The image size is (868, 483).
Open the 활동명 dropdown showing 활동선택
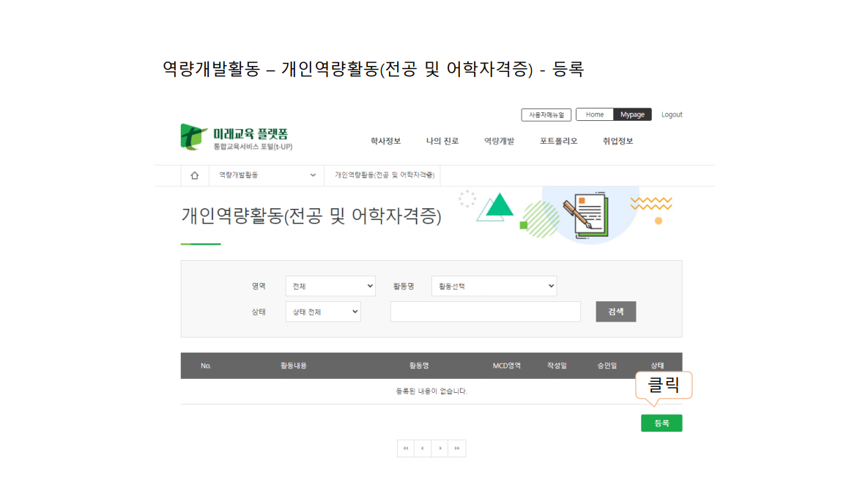pyautogui.click(x=494, y=287)
